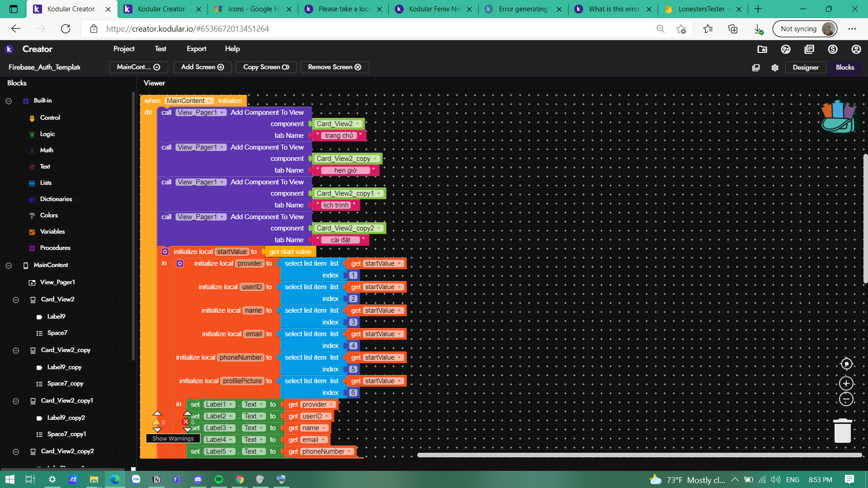Screen dimensions: 868x488
Task: Collapse the Card_View2_copy tree node
Action: pos(16,351)
